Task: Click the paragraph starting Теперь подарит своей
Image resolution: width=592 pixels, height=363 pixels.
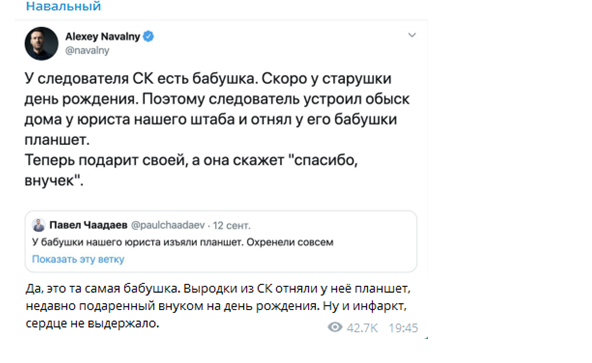Action: tap(191, 170)
